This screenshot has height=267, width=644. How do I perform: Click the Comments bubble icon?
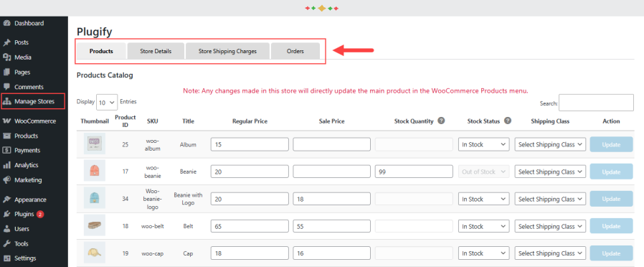tap(6, 87)
